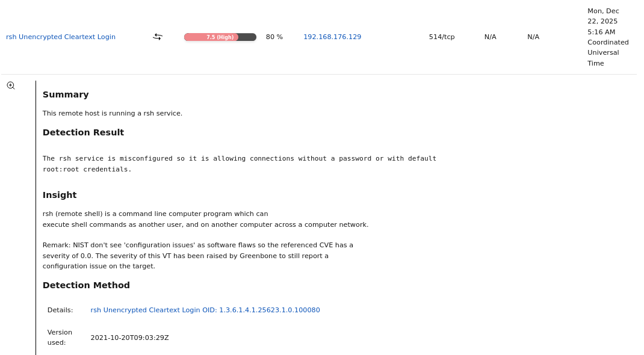
Task: Click the Version used timestamp 2021-10-20T09:03:29Z
Action: point(129,338)
